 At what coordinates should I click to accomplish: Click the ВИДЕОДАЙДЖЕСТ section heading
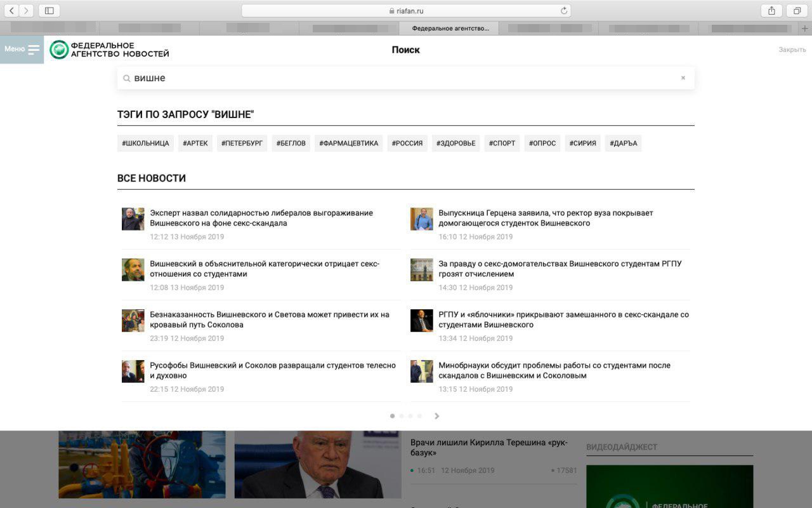tap(622, 447)
